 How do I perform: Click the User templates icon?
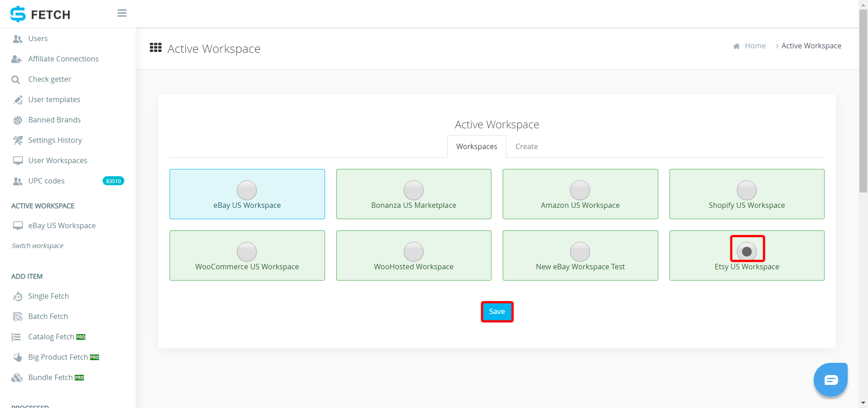18,100
